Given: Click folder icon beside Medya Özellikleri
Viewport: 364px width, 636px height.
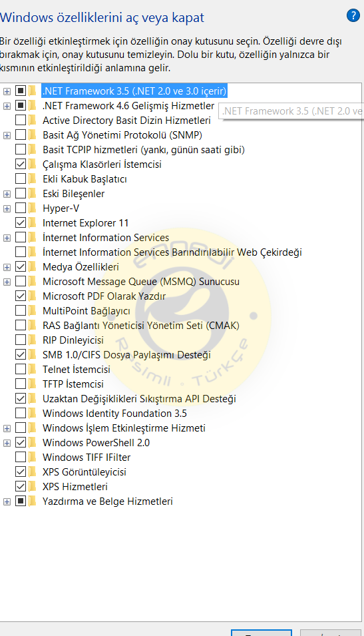Looking at the screenshot, I should 33,267.
